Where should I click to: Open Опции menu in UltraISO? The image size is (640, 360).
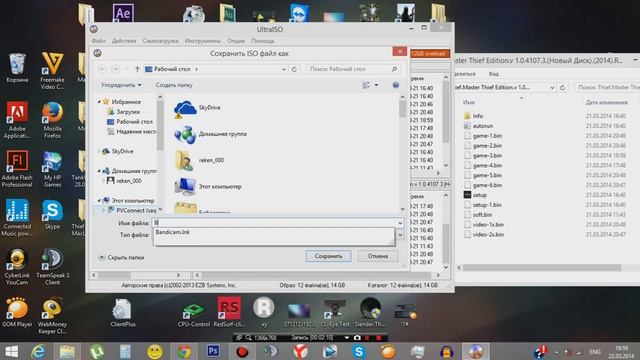coord(236,41)
